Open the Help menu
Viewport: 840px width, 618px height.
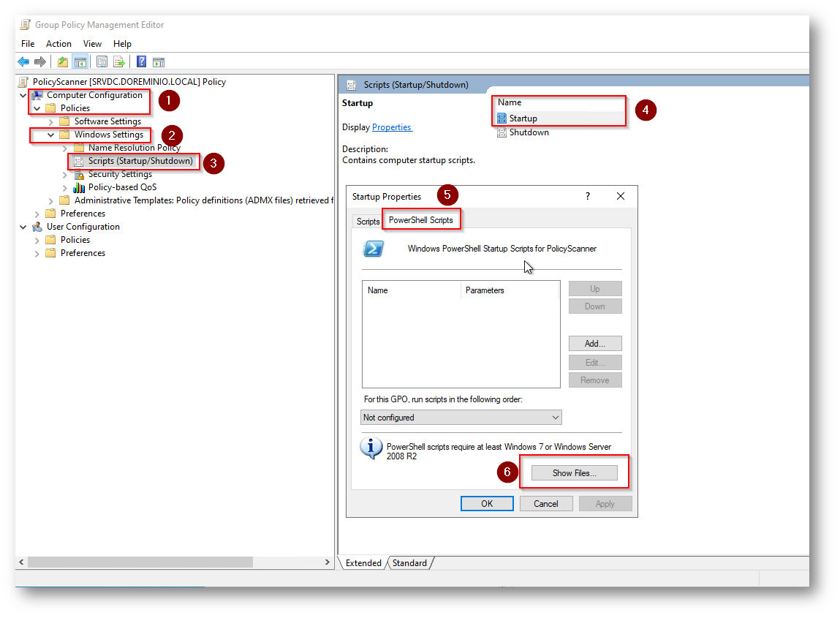click(122, 44)
